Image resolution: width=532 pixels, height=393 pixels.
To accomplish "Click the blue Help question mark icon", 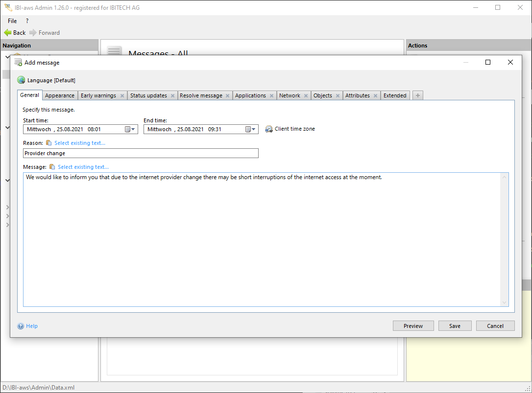I will pyautogui.click(x=21, y=326).
